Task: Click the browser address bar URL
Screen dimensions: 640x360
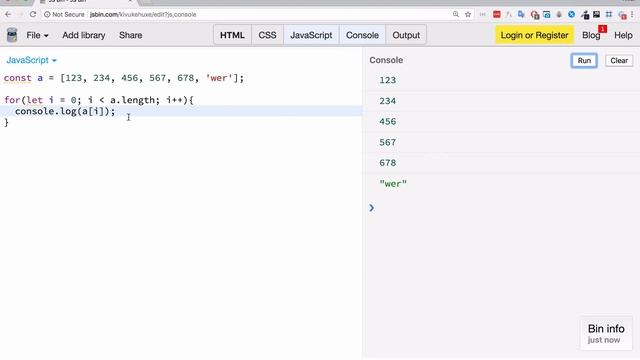Action: coord(143,14)
